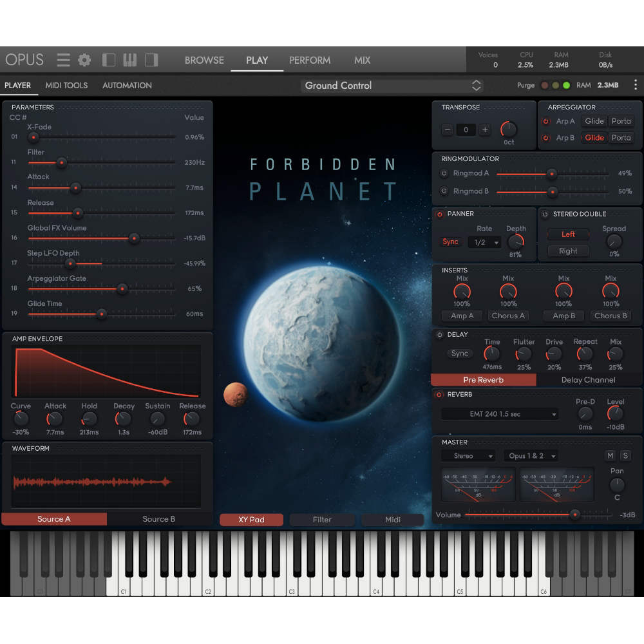Open the hamburger main menu icon

click(63, 60)
